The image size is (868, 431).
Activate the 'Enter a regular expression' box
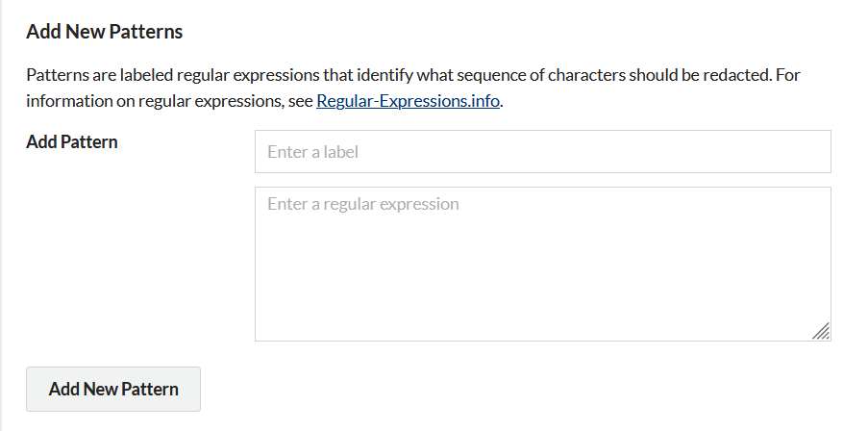click(x=543, y=264)
